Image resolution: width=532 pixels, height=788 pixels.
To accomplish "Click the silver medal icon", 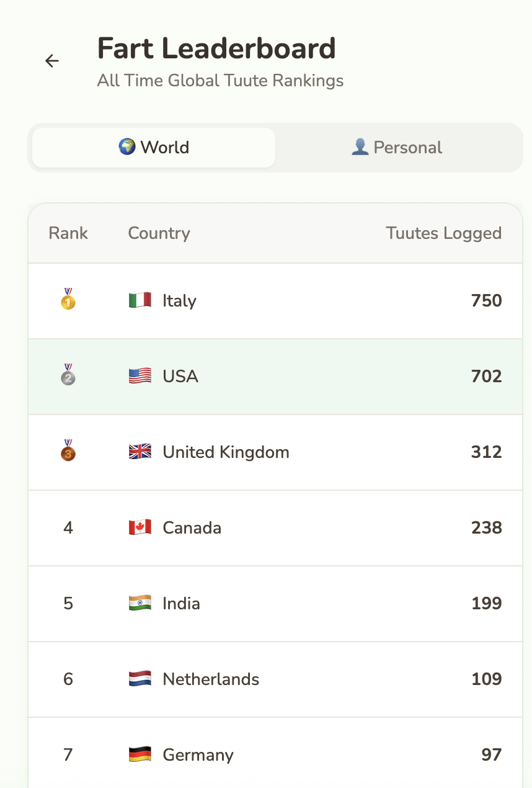I will 68,375.
